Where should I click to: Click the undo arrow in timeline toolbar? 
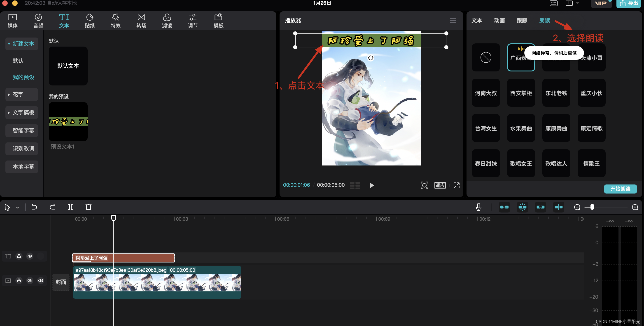34,207
